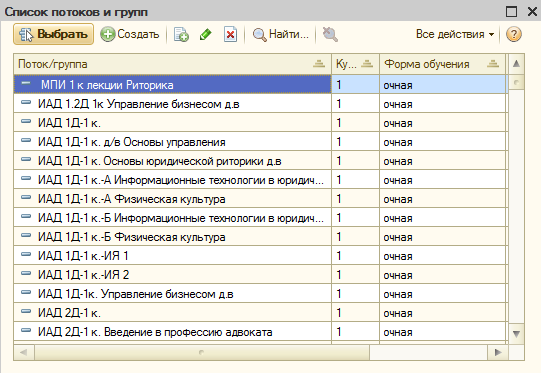Click the green pencil edit icon
541x373 pixels.
(206, 35)
